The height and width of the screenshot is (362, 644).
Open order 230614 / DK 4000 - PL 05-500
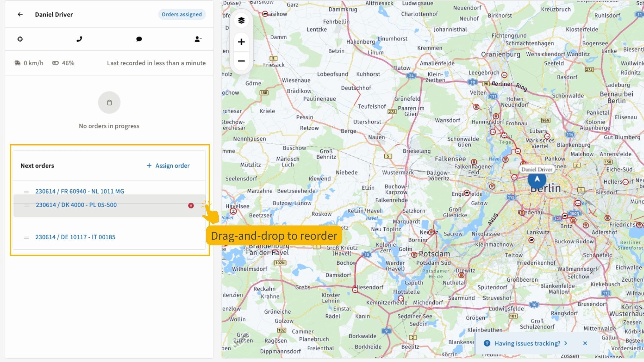point(76,205)
